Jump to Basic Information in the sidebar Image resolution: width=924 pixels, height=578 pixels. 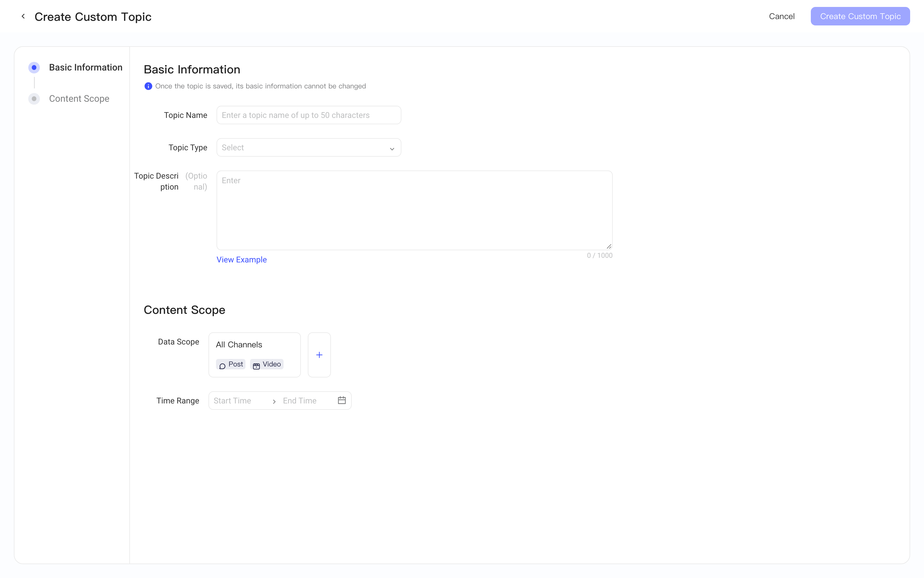pos(85,68)
